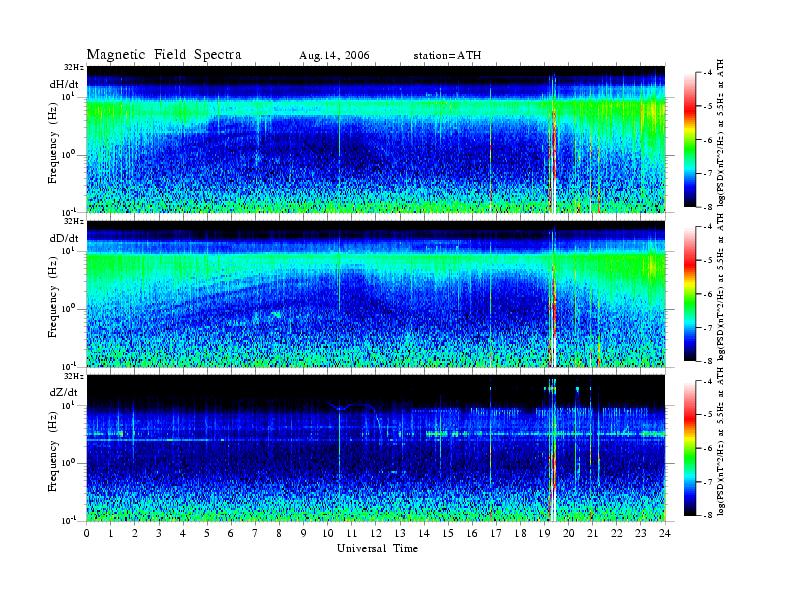Click the hour 8 tick label on time axis
The width and height of the screenshot is (792, 612).
279,533
